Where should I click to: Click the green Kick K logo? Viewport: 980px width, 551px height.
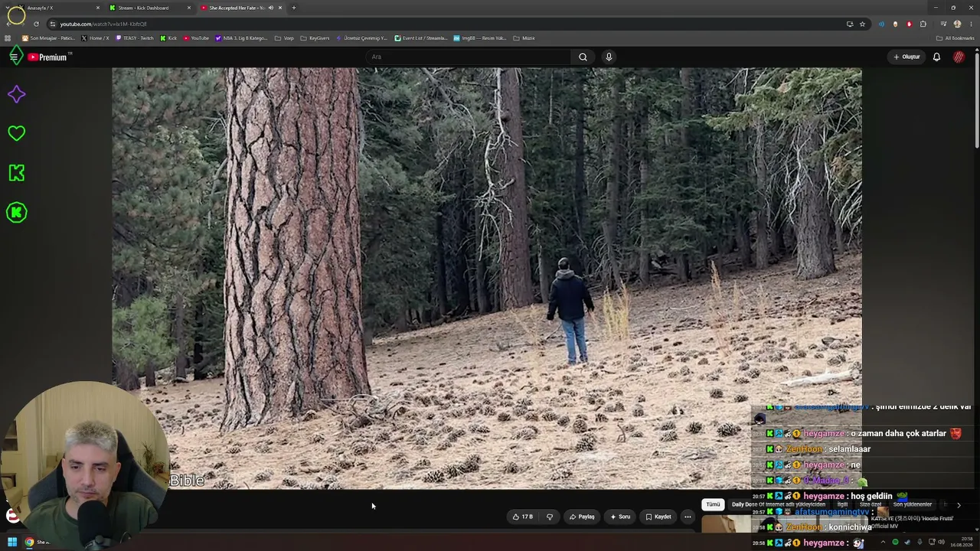pyautogui.click(x=16, y=173)
